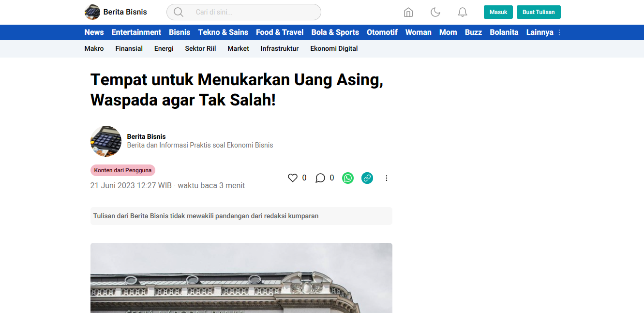The width and height of the screenshot is (644, 313).
Task: Toggle dark mode with moon icon
Action: tap(435, 12)
